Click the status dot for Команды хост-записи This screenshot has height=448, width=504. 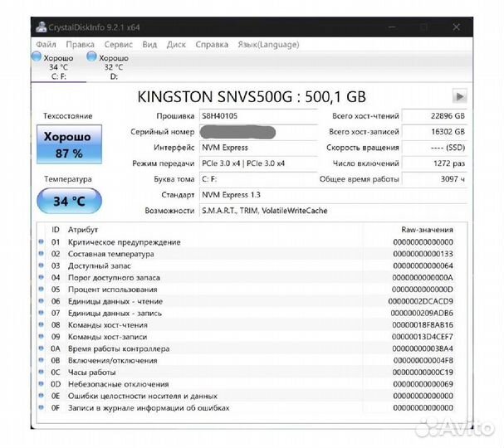pos(42,336)
